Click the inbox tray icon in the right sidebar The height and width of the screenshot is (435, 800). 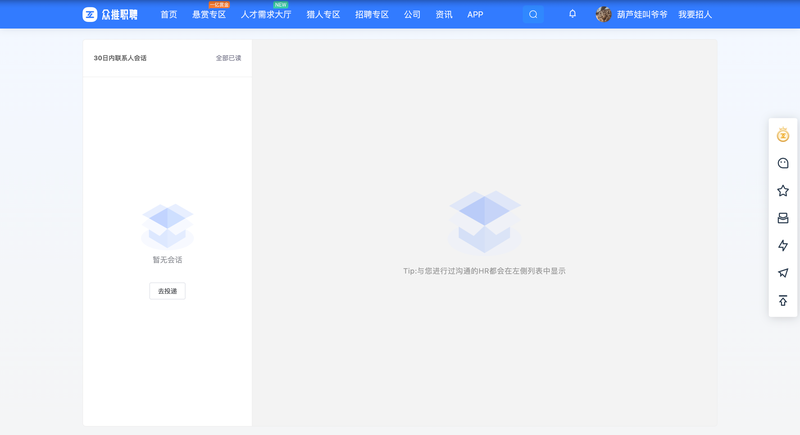(783, 218)
